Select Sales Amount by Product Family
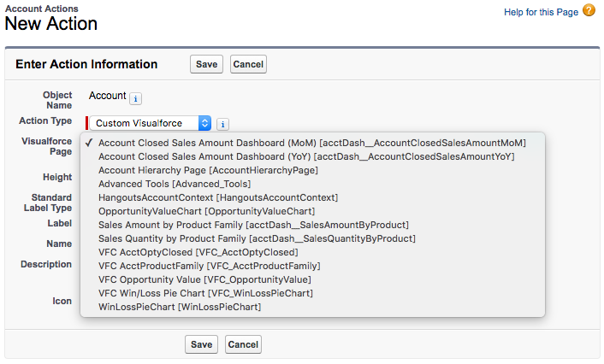Image resolution: width=604 pixels, height=364 pixels. click(254, 225)
